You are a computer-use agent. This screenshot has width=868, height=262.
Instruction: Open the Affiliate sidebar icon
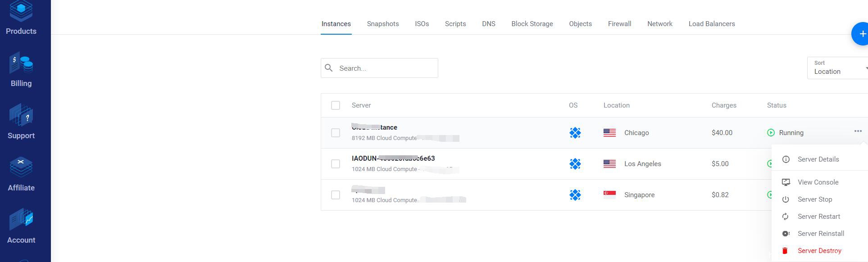21,174
